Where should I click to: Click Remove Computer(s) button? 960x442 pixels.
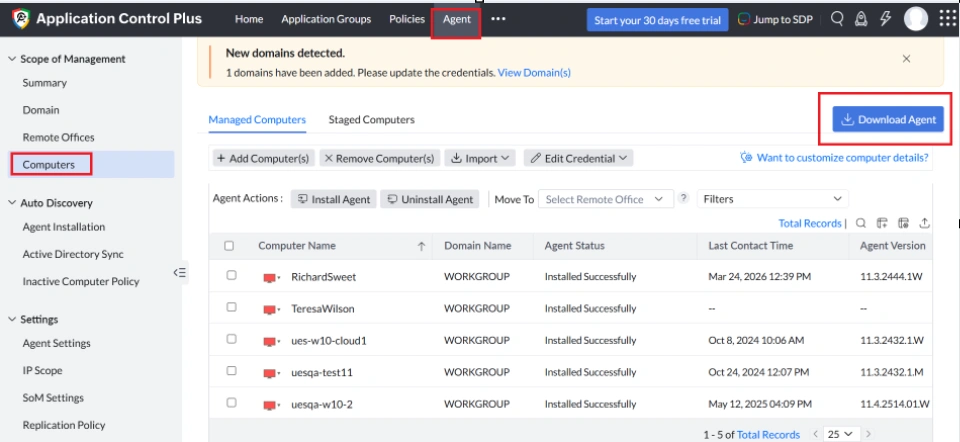380,159
